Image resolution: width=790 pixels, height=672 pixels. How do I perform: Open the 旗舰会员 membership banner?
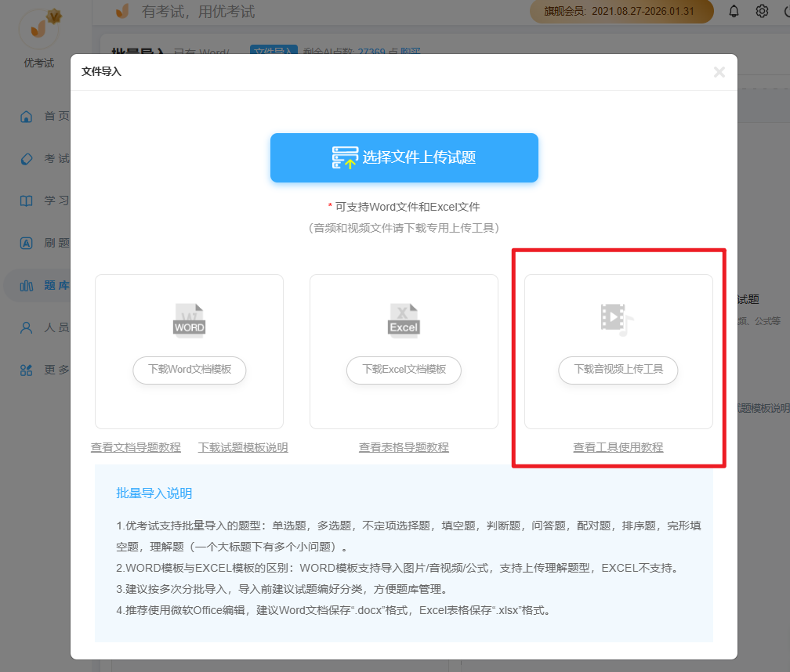click(x=621, y=12)
